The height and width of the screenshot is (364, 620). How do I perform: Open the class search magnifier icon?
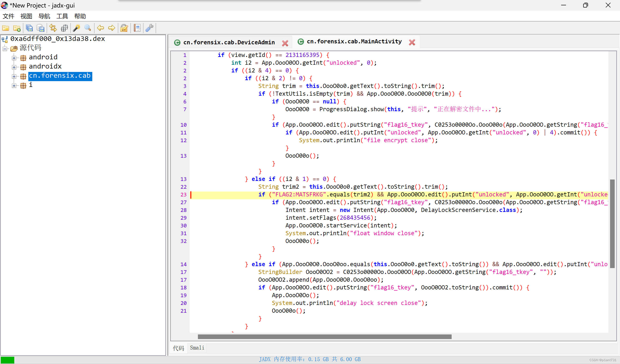(88, 28)
